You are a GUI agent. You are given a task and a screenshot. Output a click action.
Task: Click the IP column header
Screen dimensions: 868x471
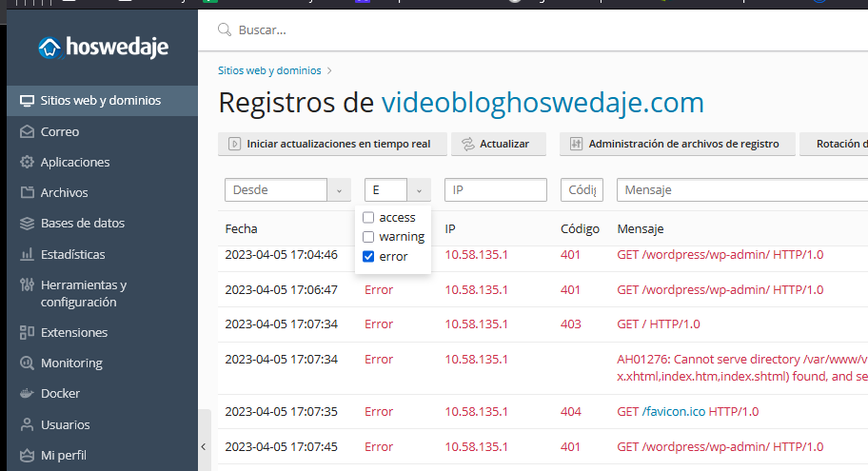coord(450,229)
